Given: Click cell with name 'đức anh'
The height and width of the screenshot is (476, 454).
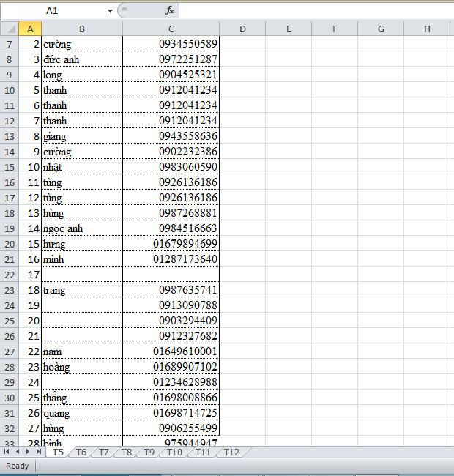Looking at the screenshot, I should pos(82,59).
